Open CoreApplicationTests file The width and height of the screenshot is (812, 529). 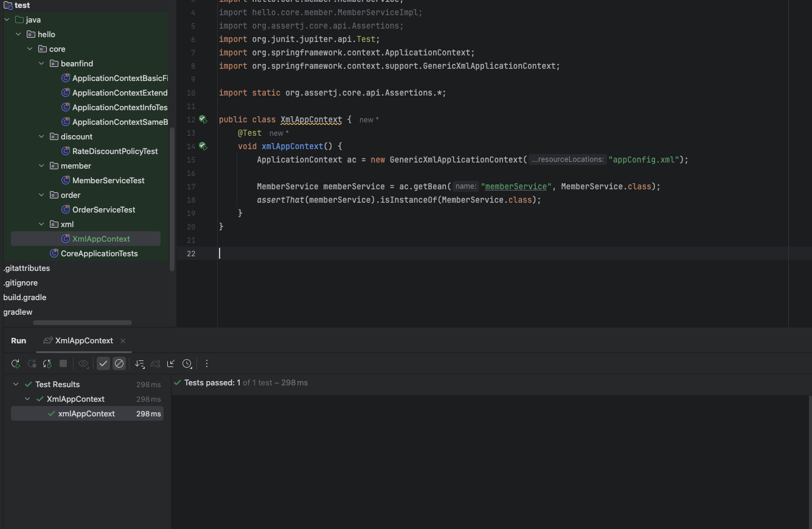click(99, 254)
